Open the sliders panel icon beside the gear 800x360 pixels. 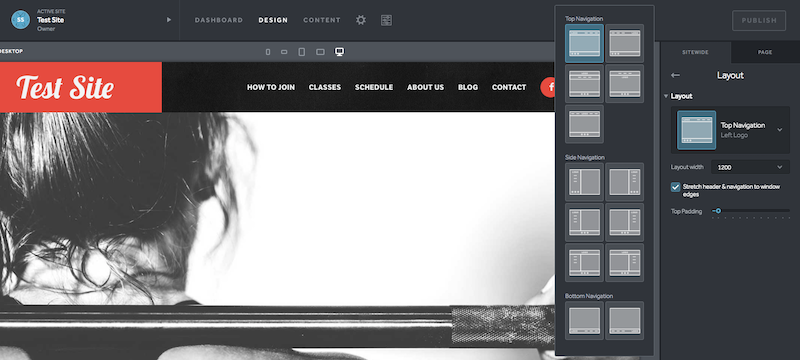pyautogui.click(x=386, y=20)
